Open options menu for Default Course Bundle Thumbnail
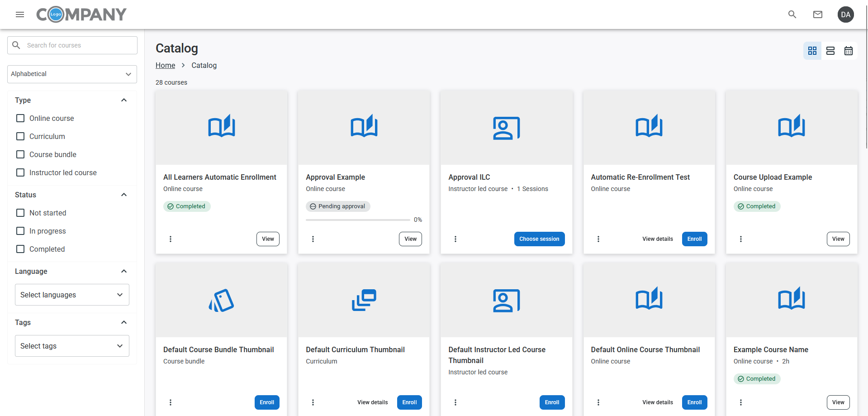 [x=171, y=402]
